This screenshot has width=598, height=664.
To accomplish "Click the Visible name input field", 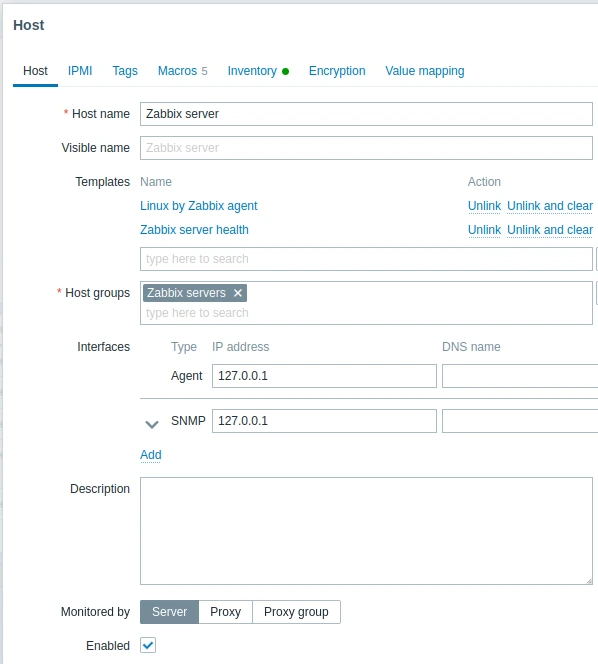I will [x=366, y=148].
